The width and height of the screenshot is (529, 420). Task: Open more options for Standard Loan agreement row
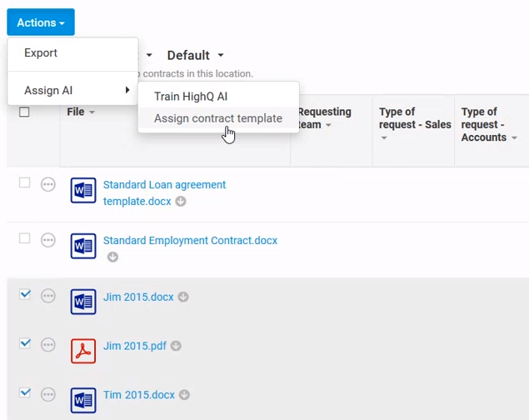click(48, 184)
